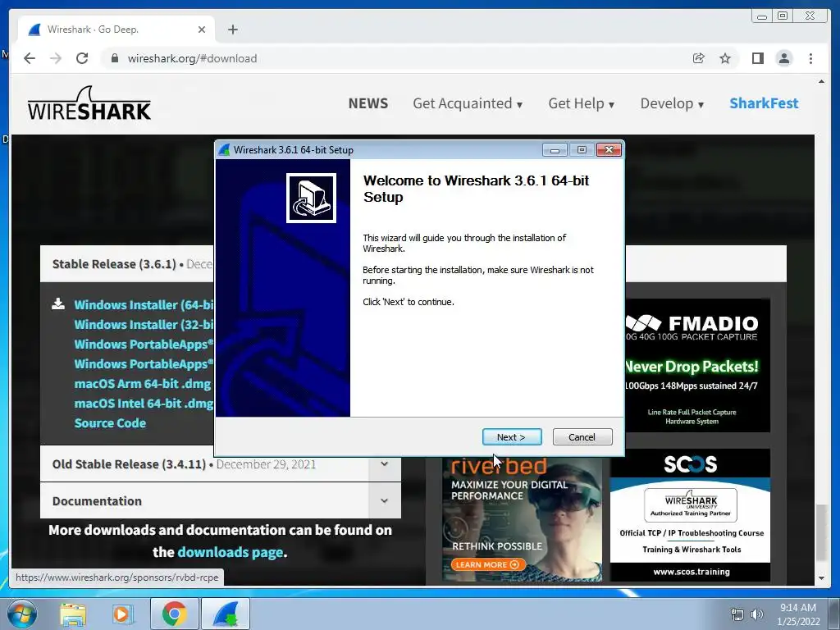This screenshot has height=630, width=840.
Task: Reload the Wireshark page
Action: point(82,58)
